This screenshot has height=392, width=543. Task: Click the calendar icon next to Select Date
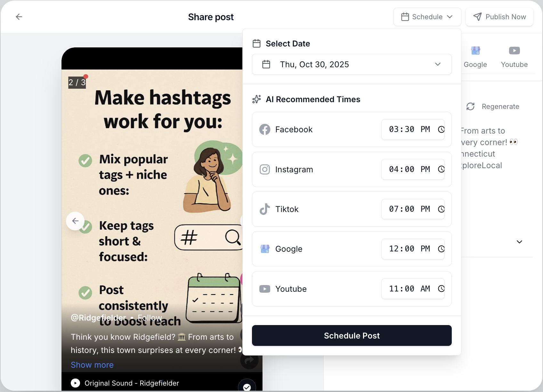point(256,43)
